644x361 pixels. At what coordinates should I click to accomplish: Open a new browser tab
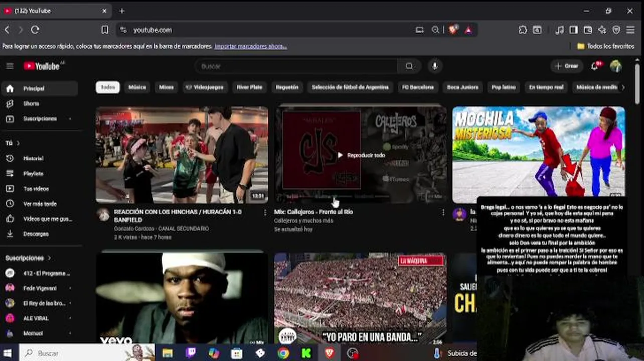[x=122, y=11]
